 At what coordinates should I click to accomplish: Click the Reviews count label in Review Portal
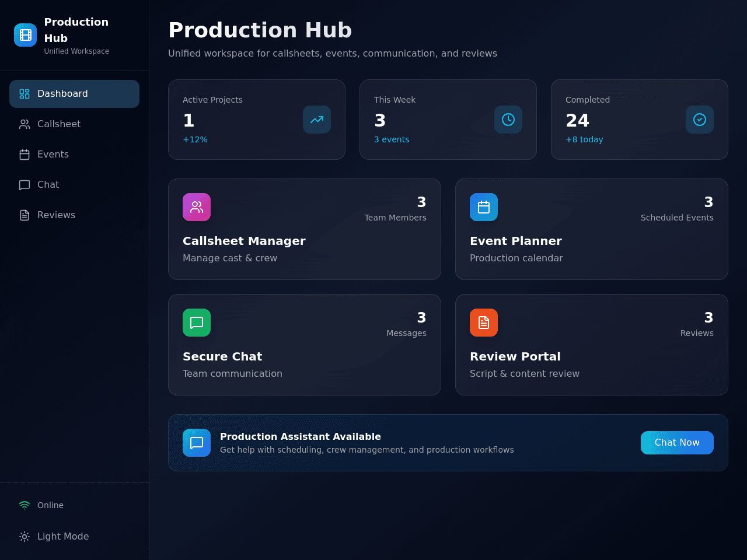(697, 333)
